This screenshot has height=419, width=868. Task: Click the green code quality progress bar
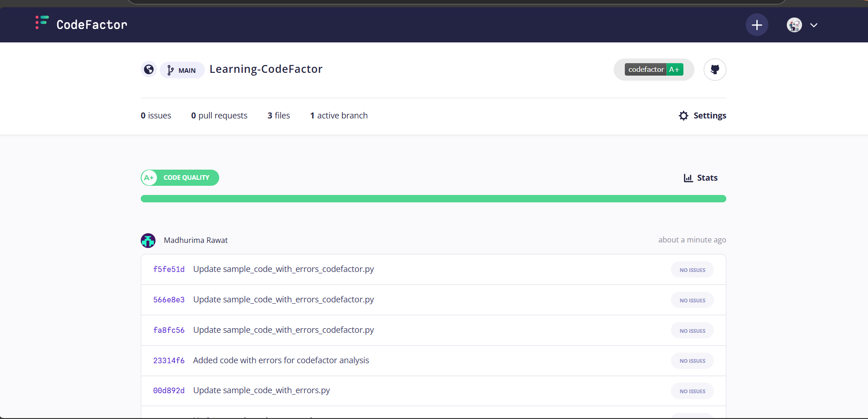(x=433, y=199)
